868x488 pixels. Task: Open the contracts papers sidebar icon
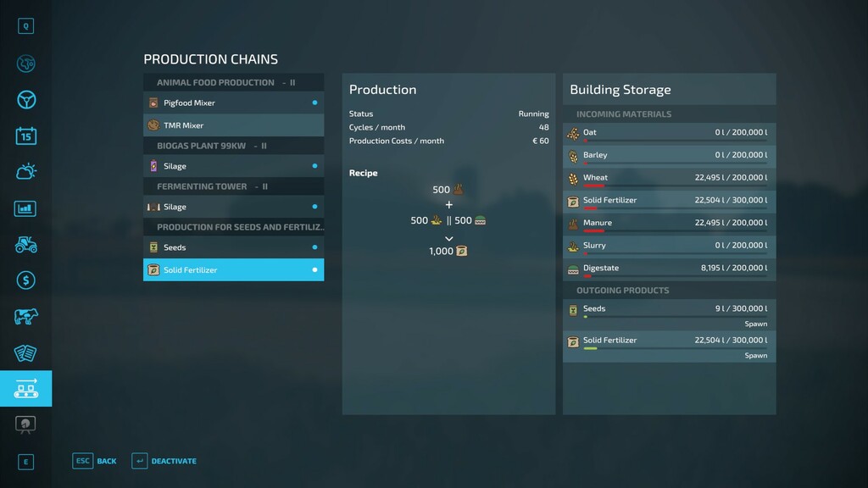pos(25,353)
